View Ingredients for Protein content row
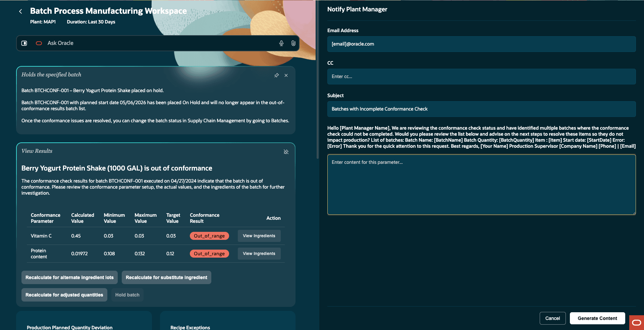This screenshot has height=330, width=644. point(259,254)
